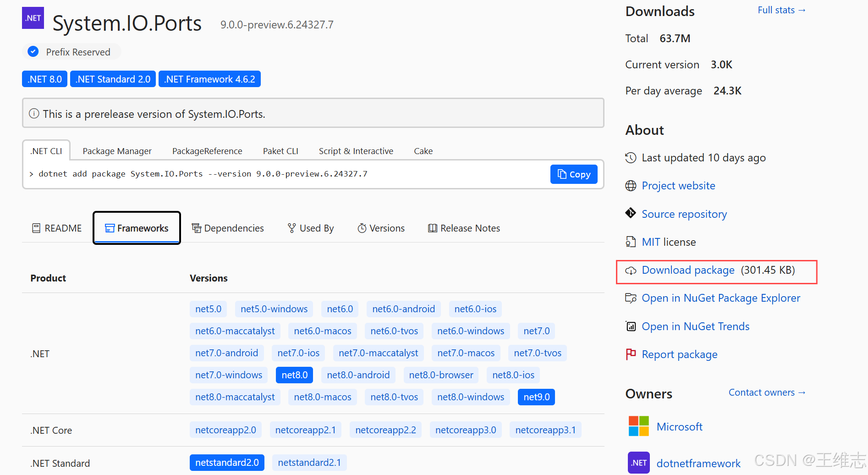Screen dimensions: 868x475
Task: Click the Contact owners link
Action: [767, 392]
